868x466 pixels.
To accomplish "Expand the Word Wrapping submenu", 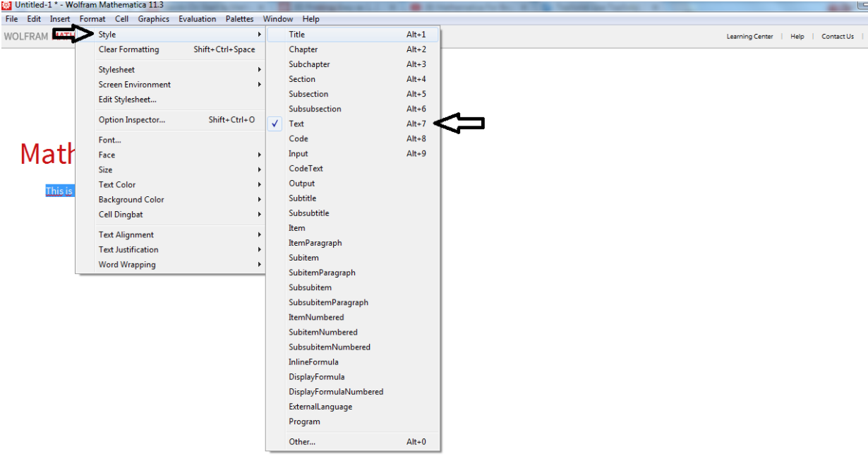I will point(171,265).
